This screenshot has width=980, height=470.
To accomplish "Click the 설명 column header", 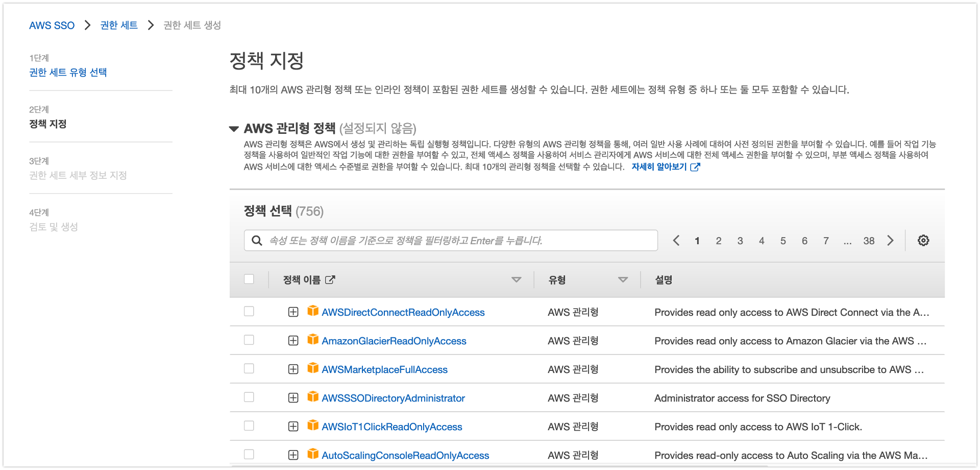I will coord(664,280).
